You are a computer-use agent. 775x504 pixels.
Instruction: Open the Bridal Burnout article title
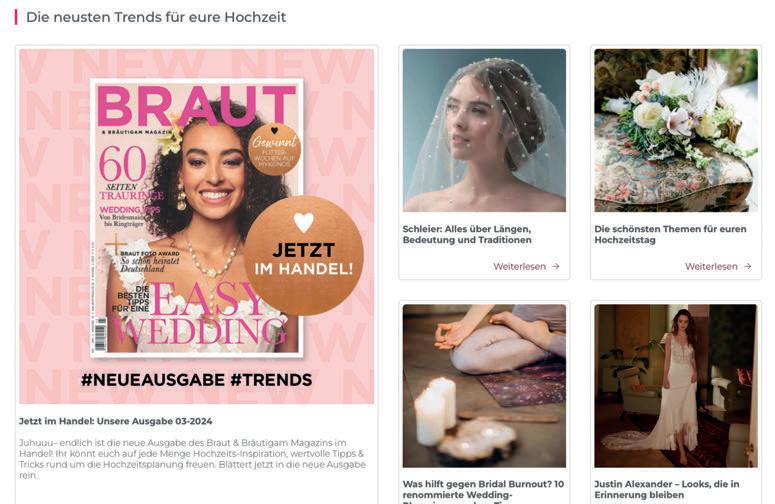[x=483, y=492]
